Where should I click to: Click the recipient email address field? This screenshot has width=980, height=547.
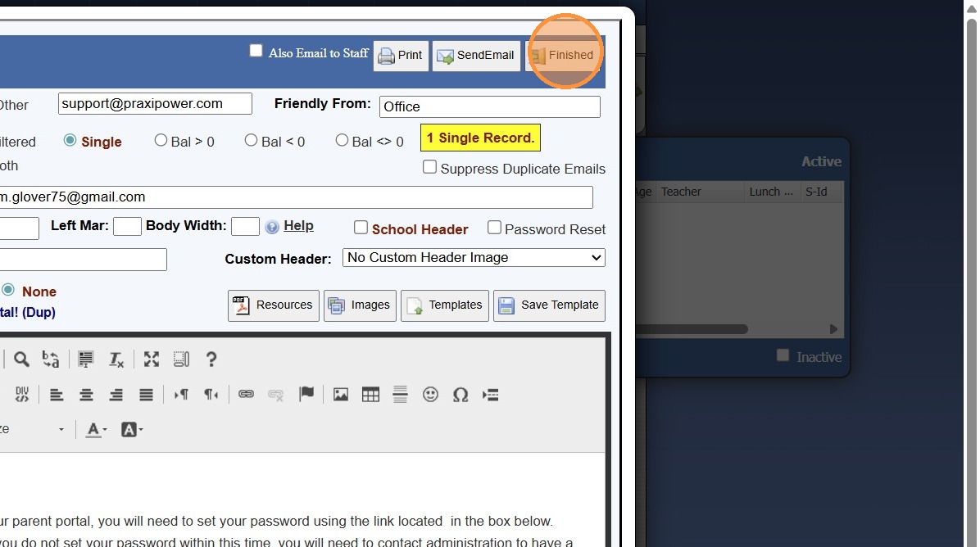point(296,197)
